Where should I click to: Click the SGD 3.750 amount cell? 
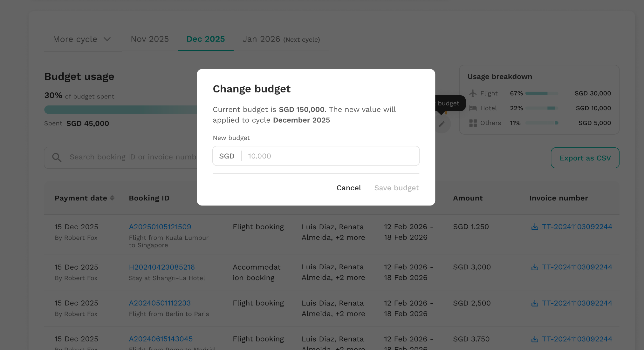click(471, 339)
